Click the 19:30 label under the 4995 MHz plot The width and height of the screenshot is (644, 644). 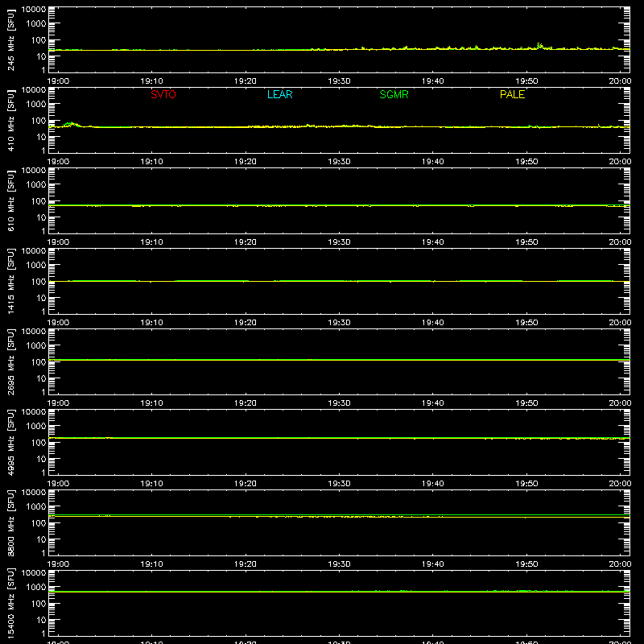[x=339, y=484]
